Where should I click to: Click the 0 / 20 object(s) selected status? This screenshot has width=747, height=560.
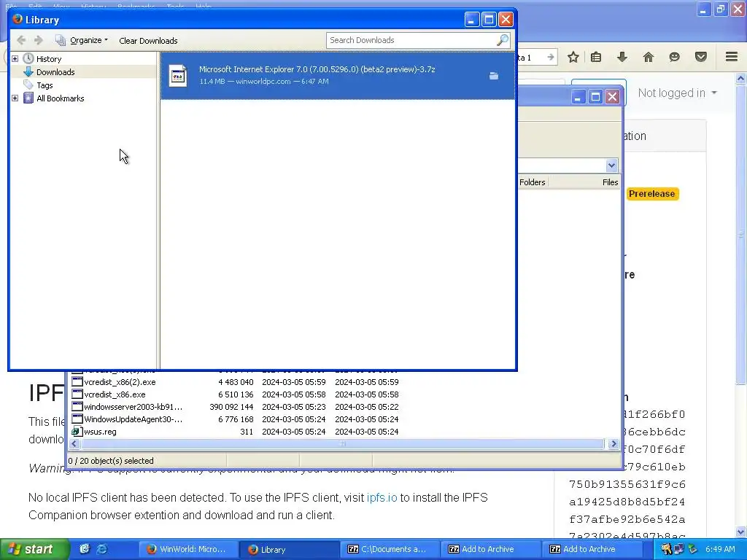coord(111,461)
